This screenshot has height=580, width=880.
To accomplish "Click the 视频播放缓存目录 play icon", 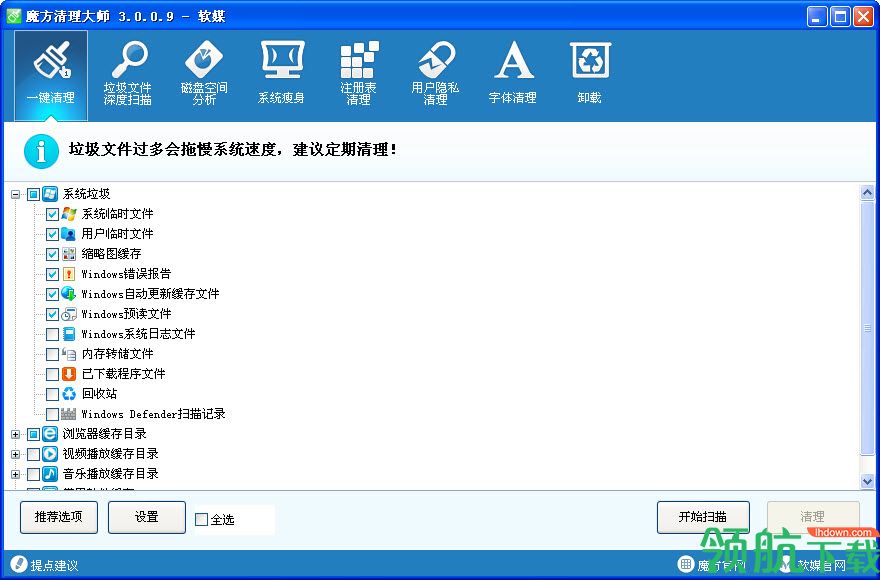I will (x=50, y=454).
